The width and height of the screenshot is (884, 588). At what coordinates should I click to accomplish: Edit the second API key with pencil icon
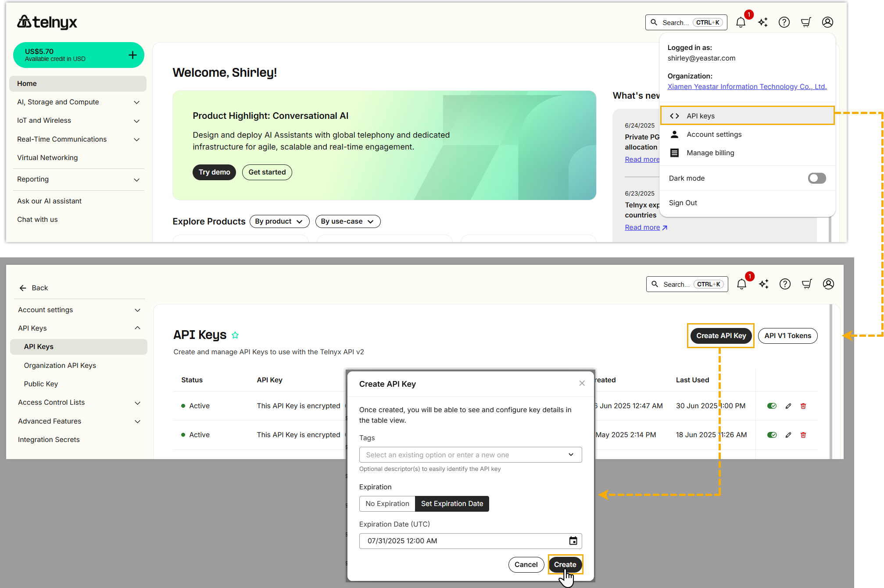pos(788,435)
